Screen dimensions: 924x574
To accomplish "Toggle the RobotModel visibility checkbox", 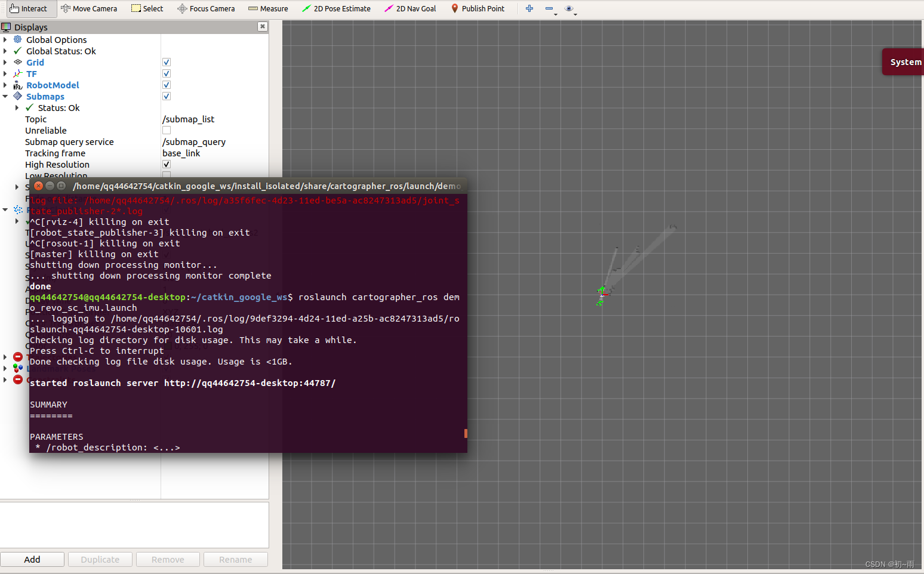I will click(167, 85).
